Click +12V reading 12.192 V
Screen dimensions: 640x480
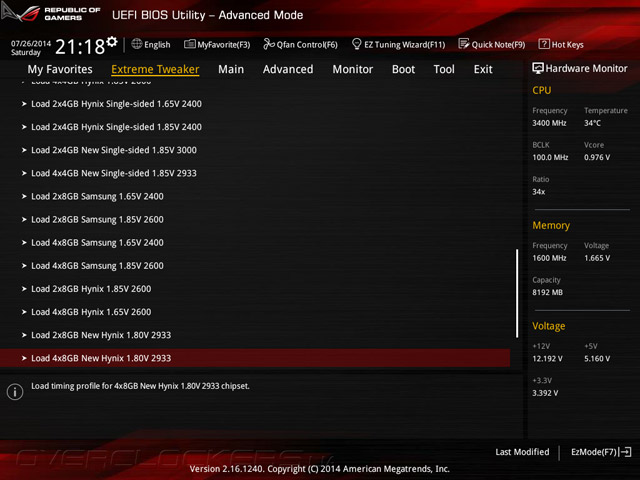547,359
